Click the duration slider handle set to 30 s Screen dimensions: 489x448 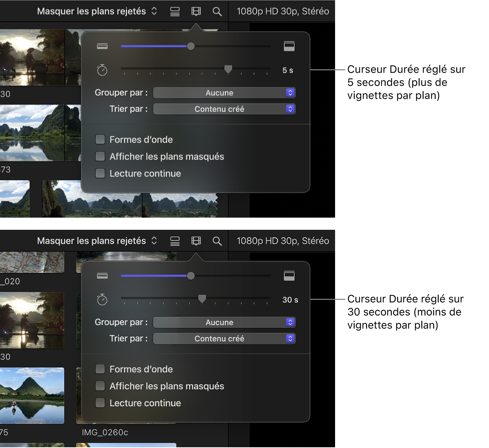(x=202, y=299)
